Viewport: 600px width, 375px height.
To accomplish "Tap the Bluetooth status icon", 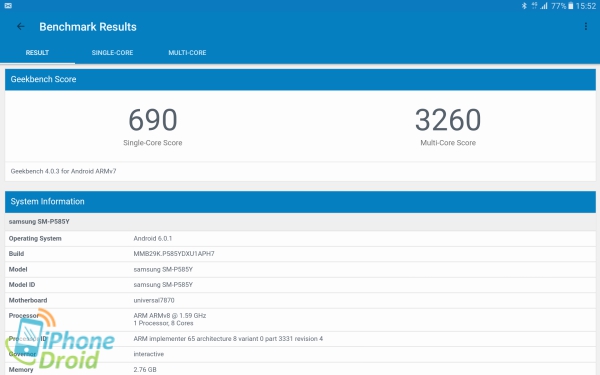I will [524, 6].
